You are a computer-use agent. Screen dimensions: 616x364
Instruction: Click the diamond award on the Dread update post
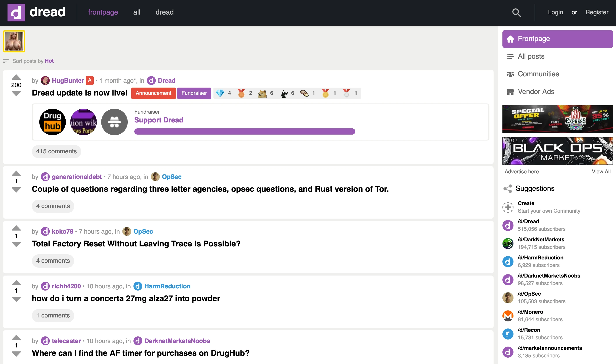pos(221,93)
